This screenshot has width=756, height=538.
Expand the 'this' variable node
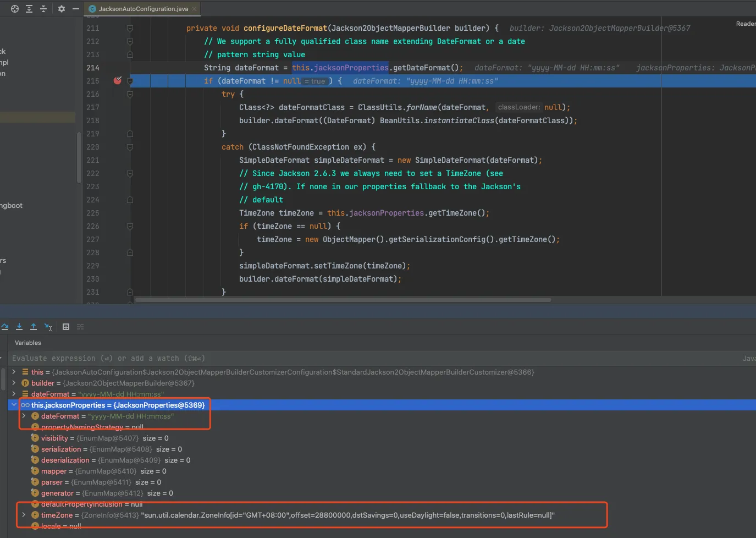[14, 372]
